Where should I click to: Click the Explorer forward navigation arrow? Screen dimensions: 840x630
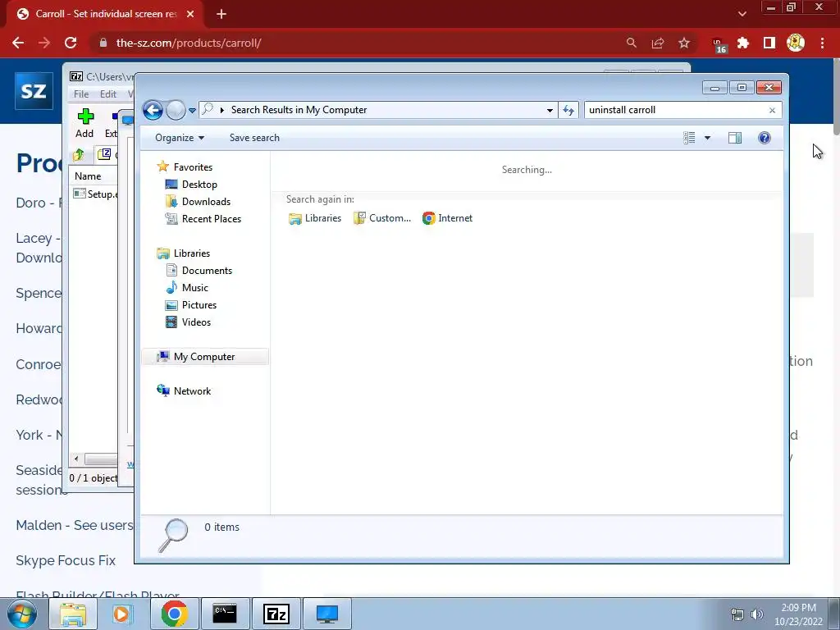coord(176,111)
